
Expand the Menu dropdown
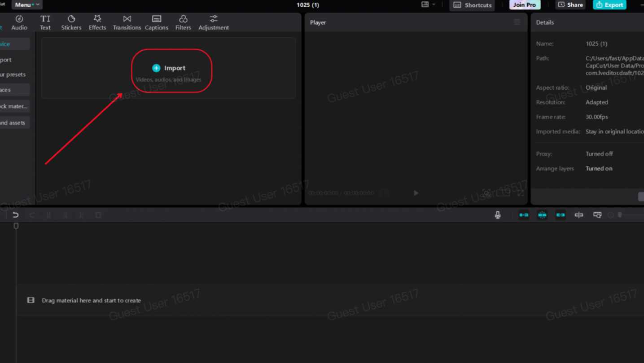tap(26, 5)
